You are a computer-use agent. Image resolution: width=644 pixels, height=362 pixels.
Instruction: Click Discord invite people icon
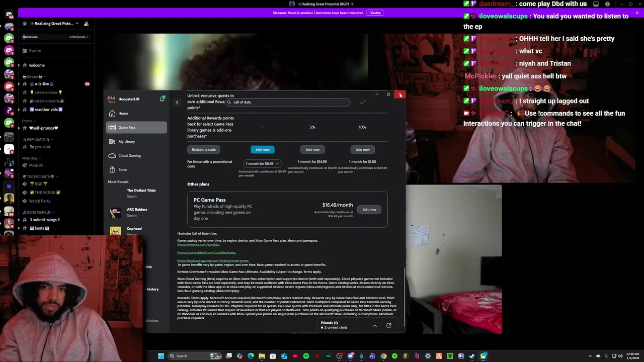(x=87, y=24)
